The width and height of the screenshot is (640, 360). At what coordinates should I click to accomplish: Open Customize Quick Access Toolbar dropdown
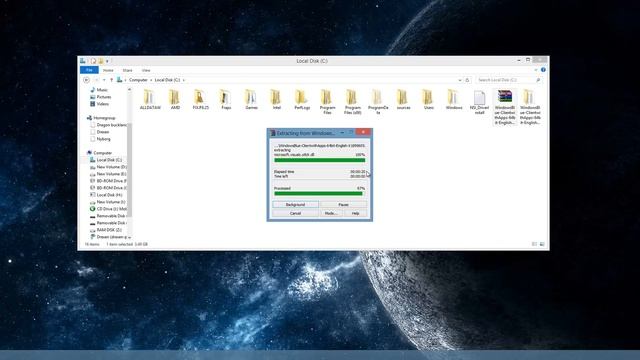pyautogui.click(x=107, y=61)
